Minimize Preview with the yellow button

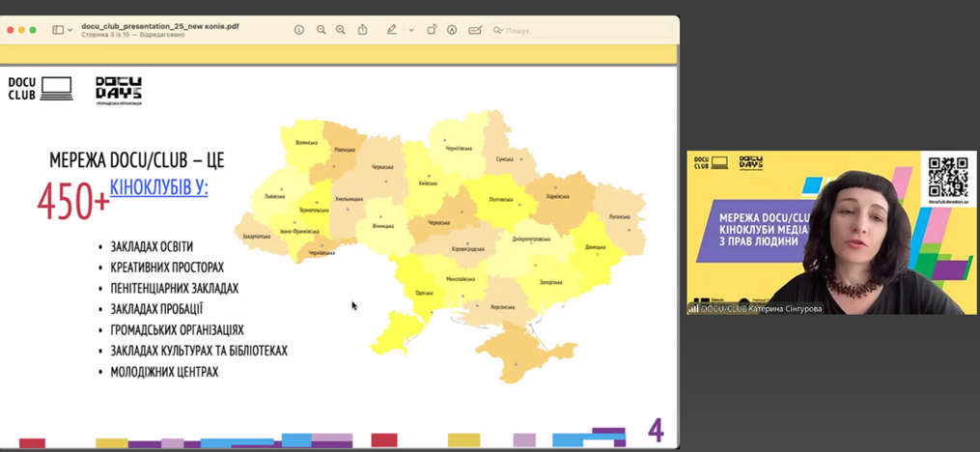coord(21,30)
